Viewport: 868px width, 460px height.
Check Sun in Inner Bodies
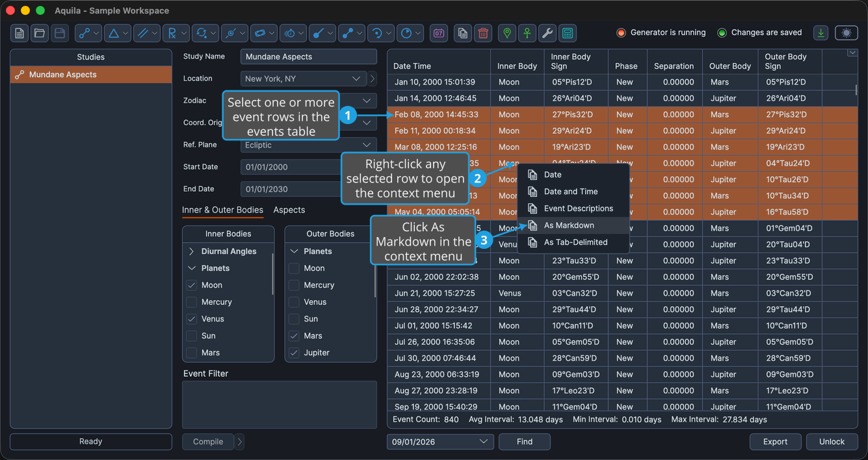[191, 336]
